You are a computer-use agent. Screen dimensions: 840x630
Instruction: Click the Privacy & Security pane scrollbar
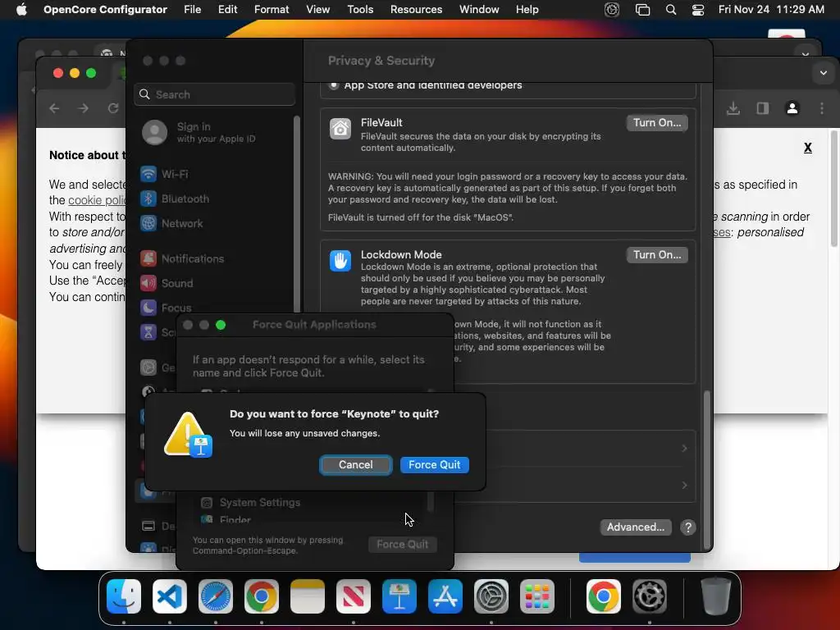(x=706, y=470)
